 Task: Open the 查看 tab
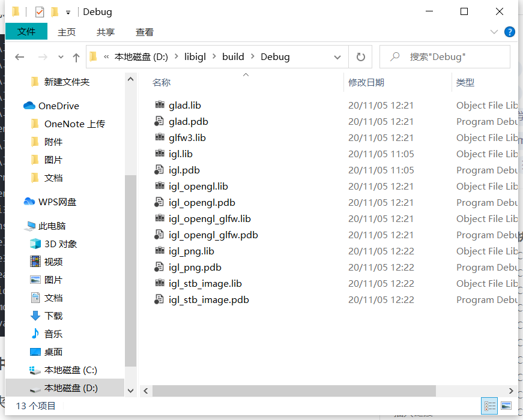[x=144, y=32]
